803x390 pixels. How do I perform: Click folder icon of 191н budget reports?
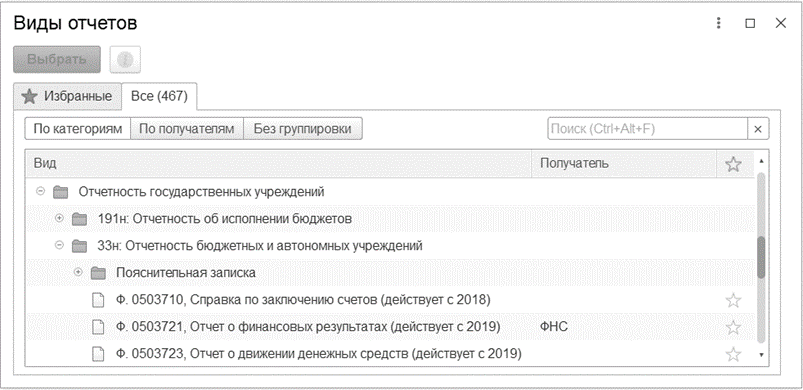click(x=79, y=219)
